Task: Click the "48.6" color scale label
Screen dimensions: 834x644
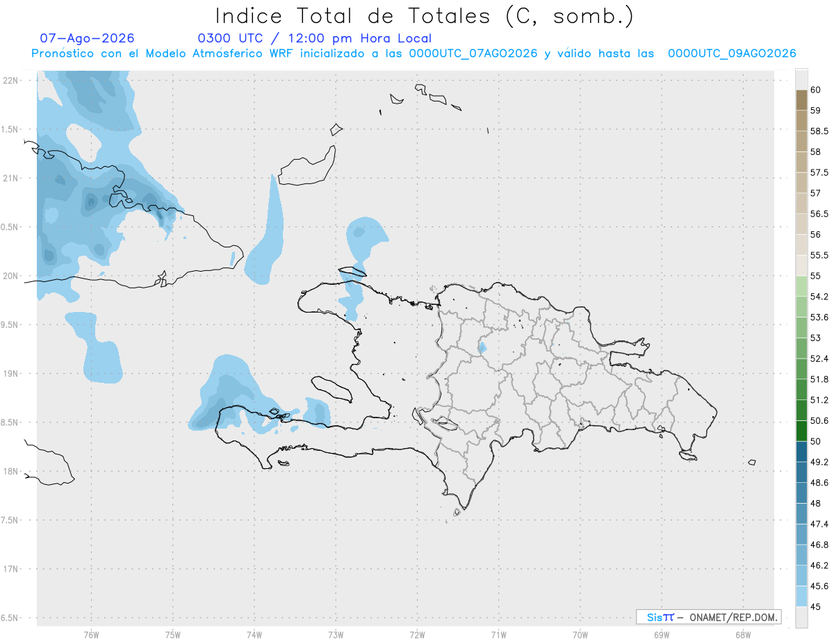Action: 819,483
